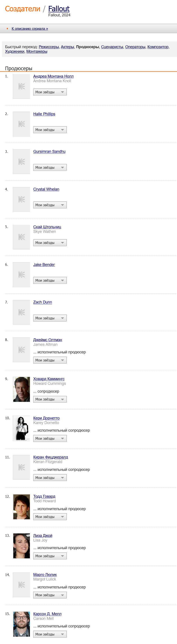
Task: Click Crystal Whelan's placeholder avatar icon
Action: pyautogui.click(x=21, y=199)
